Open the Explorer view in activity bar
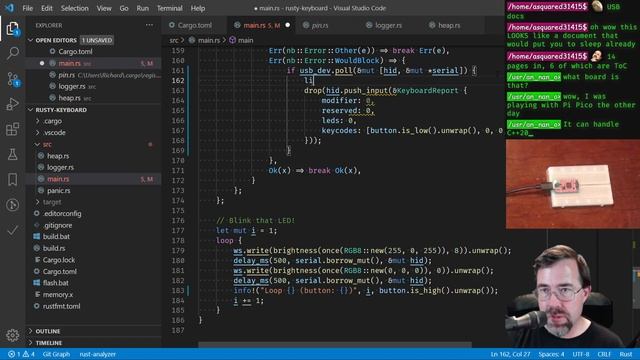 13,29
